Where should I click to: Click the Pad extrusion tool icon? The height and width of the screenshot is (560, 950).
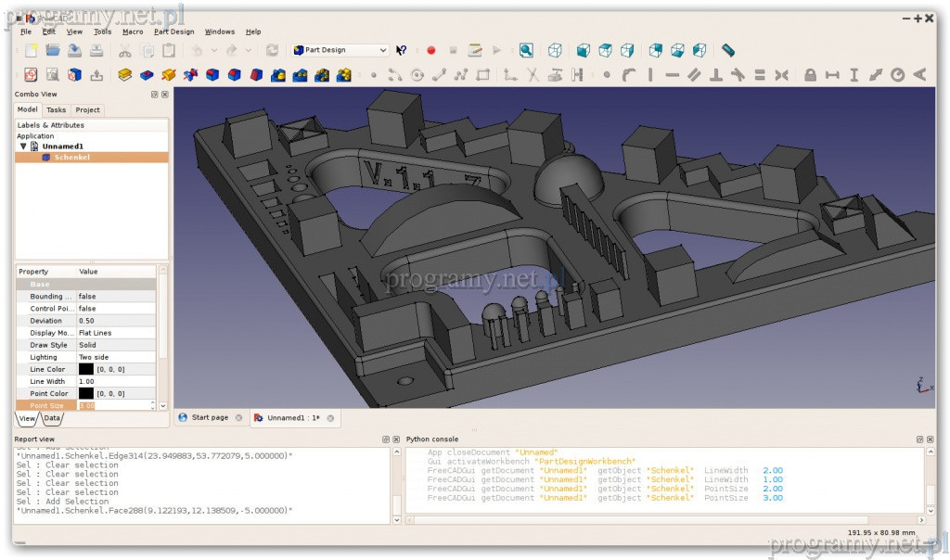click(x=124, y=75)
